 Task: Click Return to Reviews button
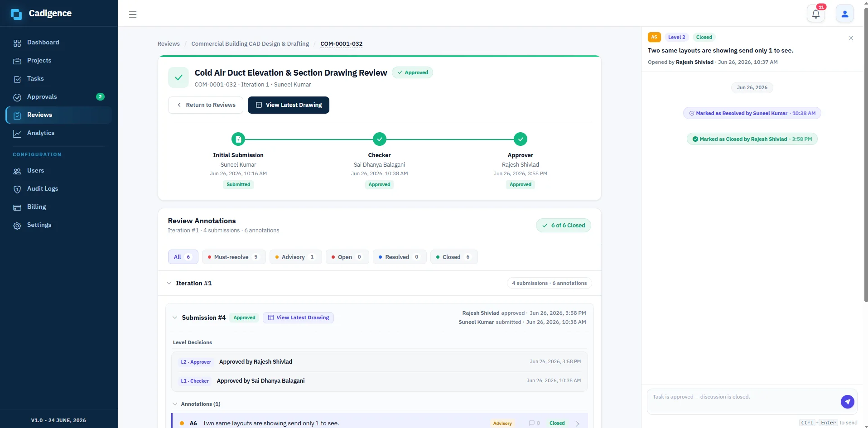coord(206,105)
